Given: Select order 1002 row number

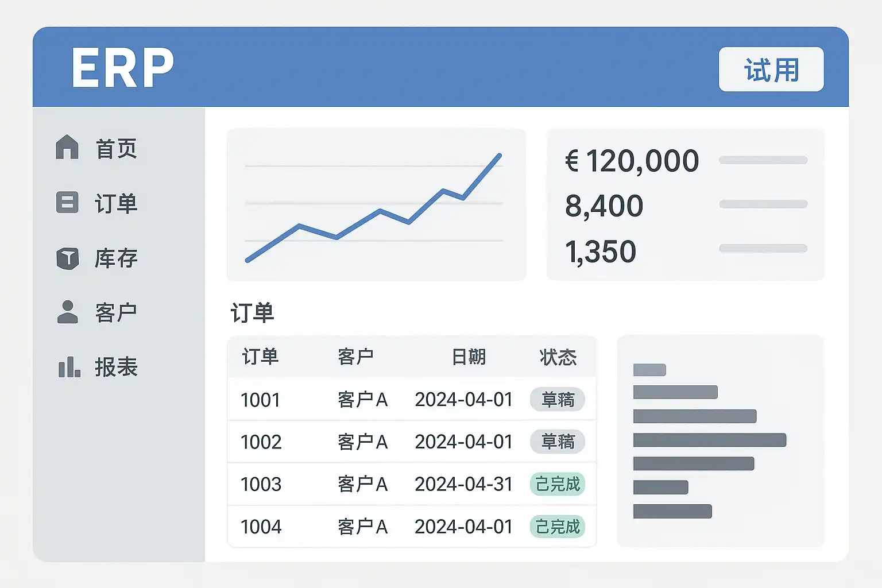Looking at the screenshot, I should [261, 442].
